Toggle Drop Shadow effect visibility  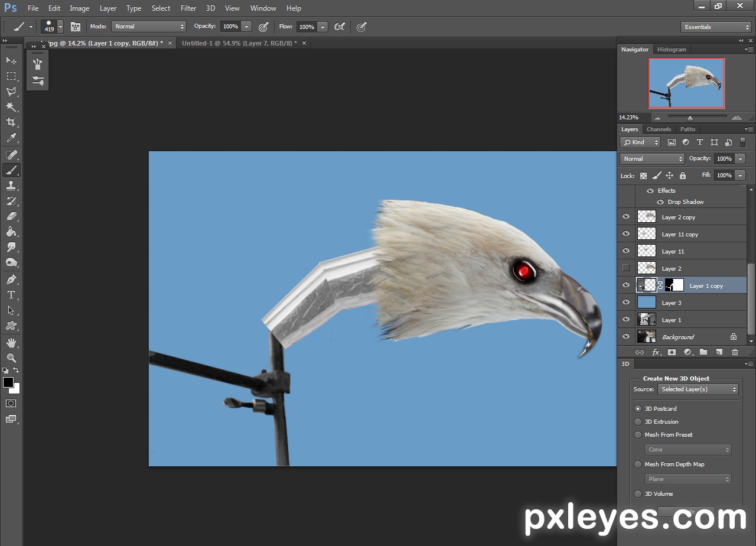tap(660, 202)
